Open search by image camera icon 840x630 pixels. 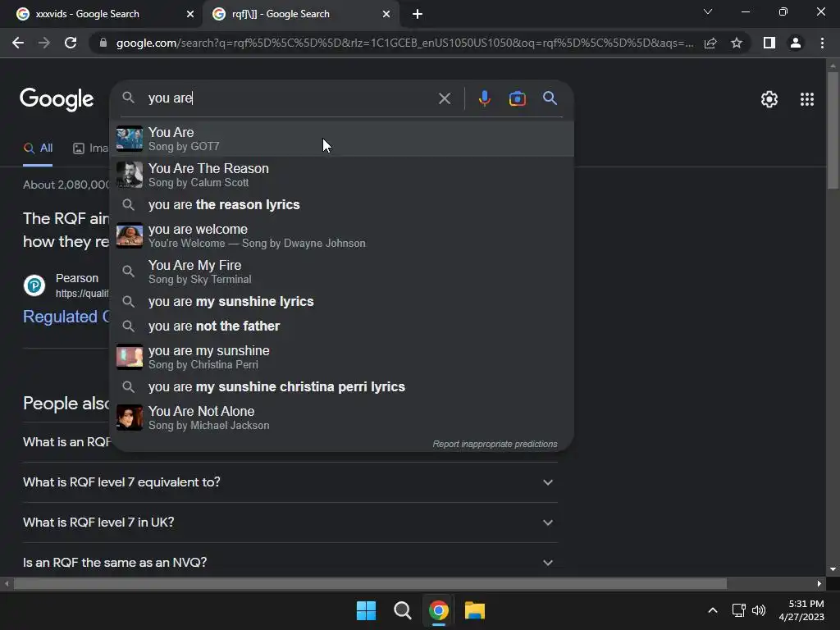[517, 98]
